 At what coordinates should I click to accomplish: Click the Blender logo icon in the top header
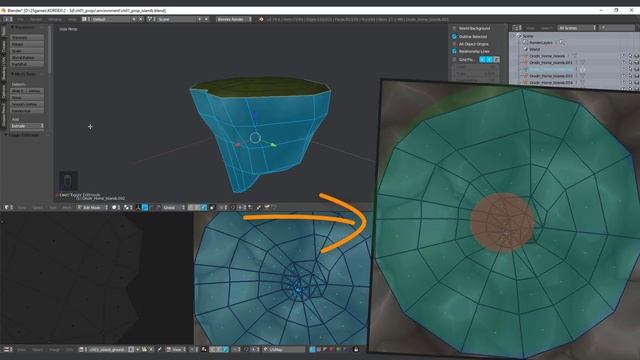tap(261, 19)
